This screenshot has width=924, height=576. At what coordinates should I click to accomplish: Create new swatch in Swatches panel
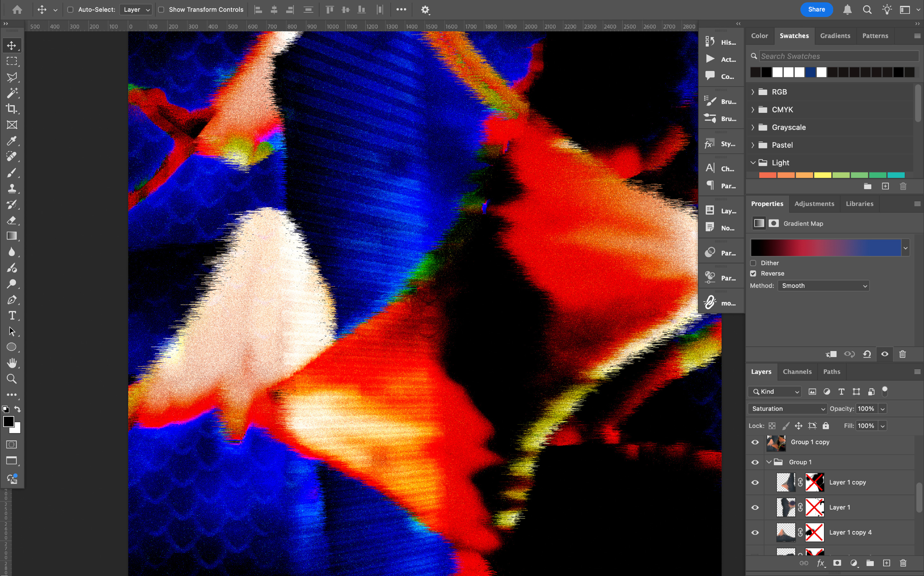(885, 186)
